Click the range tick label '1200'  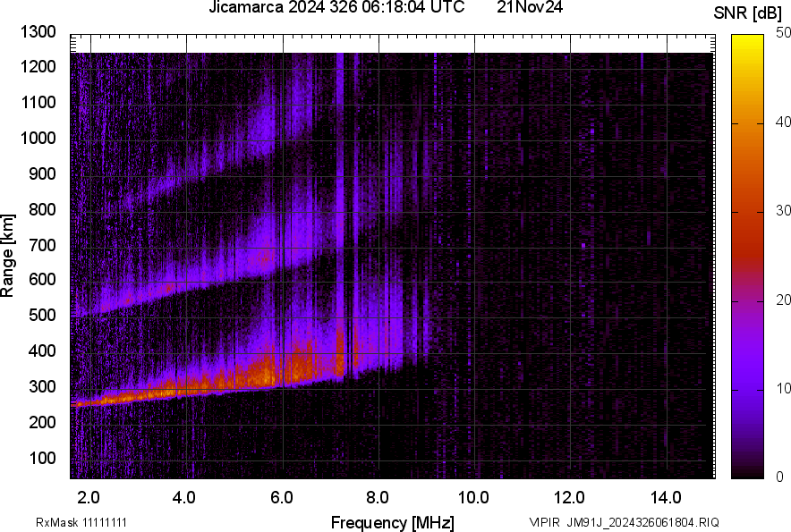click(x=38, y=66)
